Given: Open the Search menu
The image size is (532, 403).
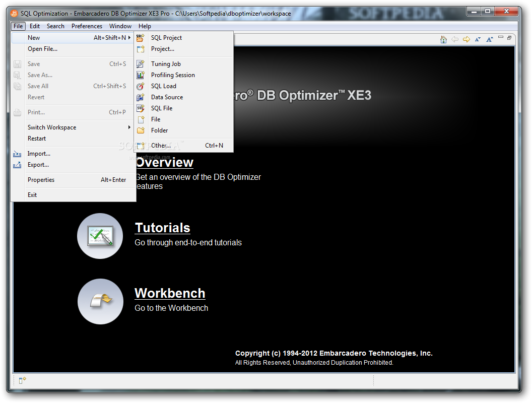Looking at the screenshot, I should [55, 26].
